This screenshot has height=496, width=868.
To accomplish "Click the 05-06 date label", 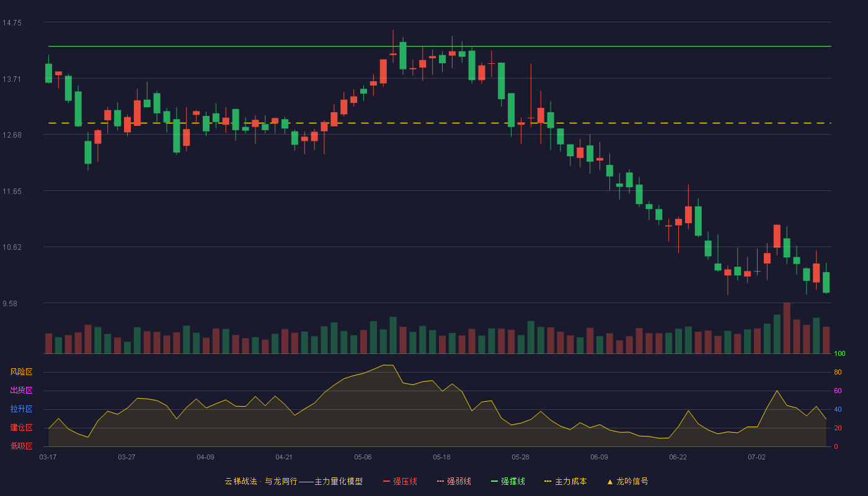I will click(363, 457).
